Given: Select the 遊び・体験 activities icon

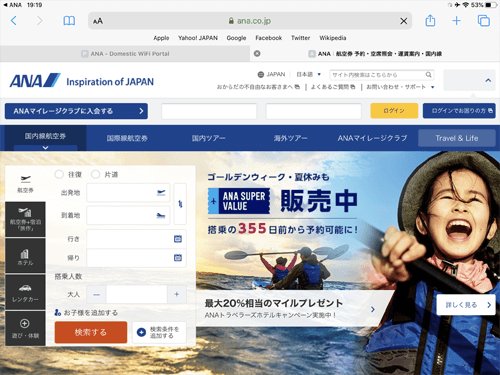Looking at the screenshot, I should [25, 328].
